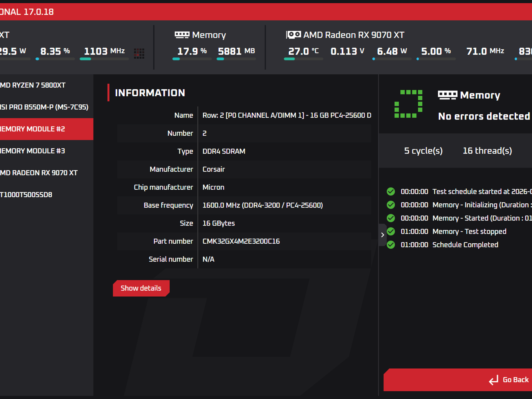Click the CPU 8.35 % usage reading
532x399 pixels.
(55, 51)
